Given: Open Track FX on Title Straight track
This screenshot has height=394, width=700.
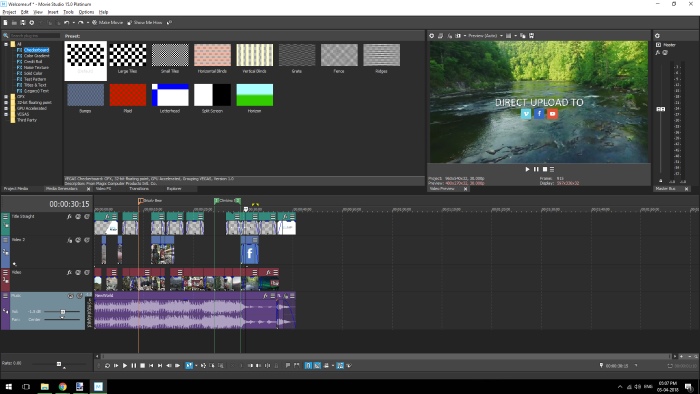Looking at the screenshot, I should 69,216.
